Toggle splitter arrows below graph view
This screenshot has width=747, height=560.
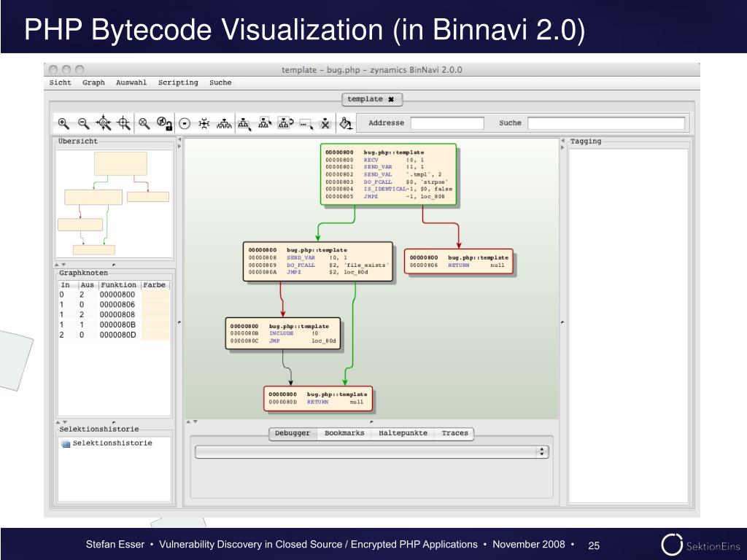coord(192,422)
